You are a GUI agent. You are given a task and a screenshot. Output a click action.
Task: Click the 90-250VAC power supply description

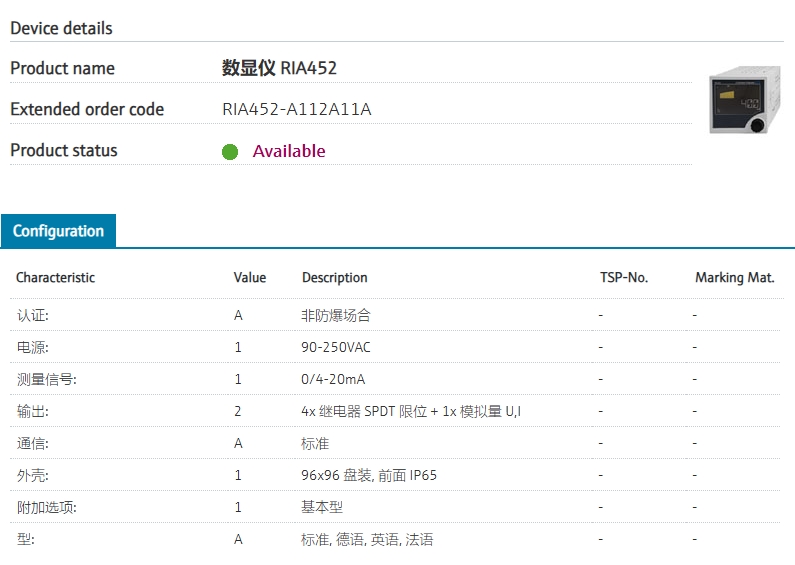click(335, 347)
